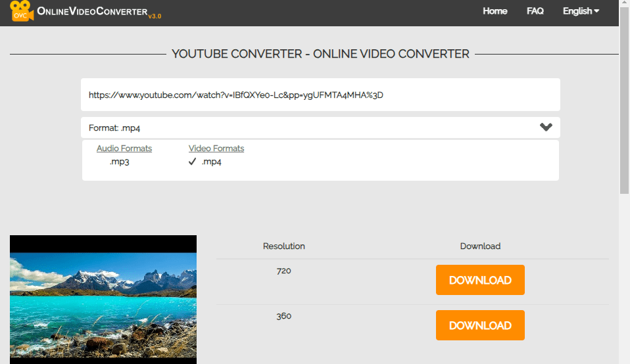Click the 720 resolution label
Screen dimensions: 630x364
(283, 271)
